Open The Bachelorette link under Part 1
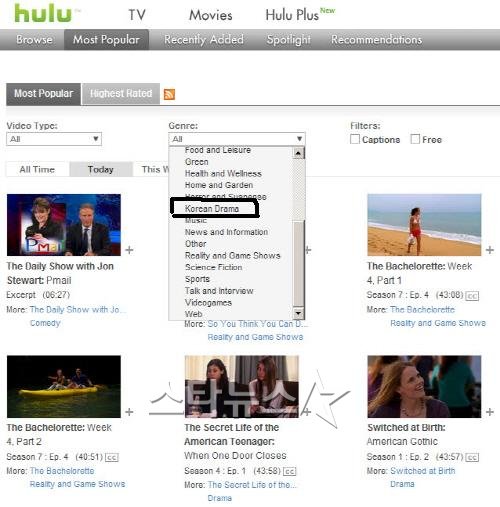Image resolution: width=500 pixels, height=507 pixels. [x=422, y=310]
